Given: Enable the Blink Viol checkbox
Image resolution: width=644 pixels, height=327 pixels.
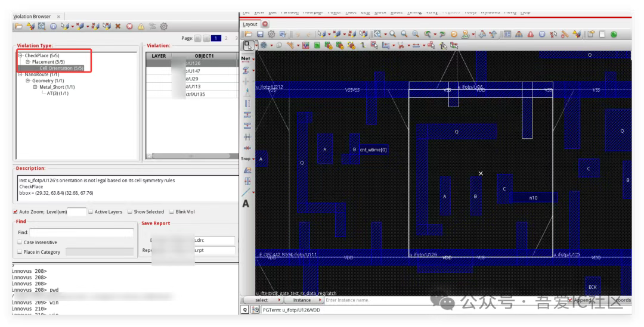Looking at the screenshot, I should coord(172,211).
